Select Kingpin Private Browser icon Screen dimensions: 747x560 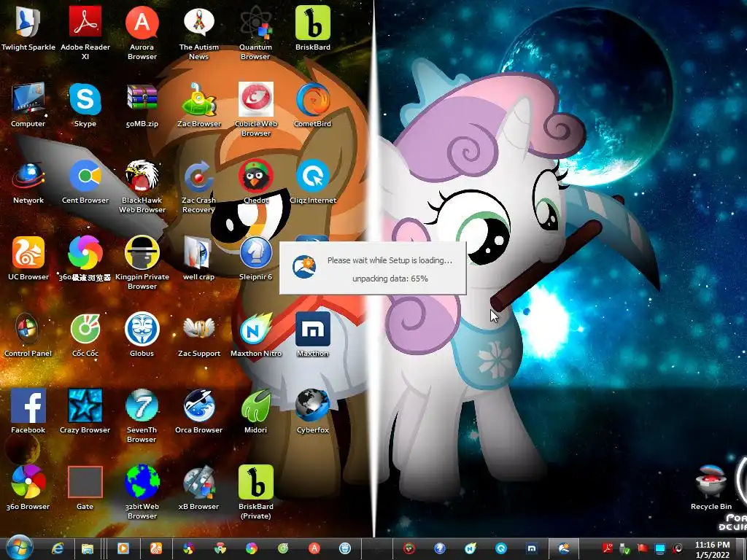click(x=142, y=252)
